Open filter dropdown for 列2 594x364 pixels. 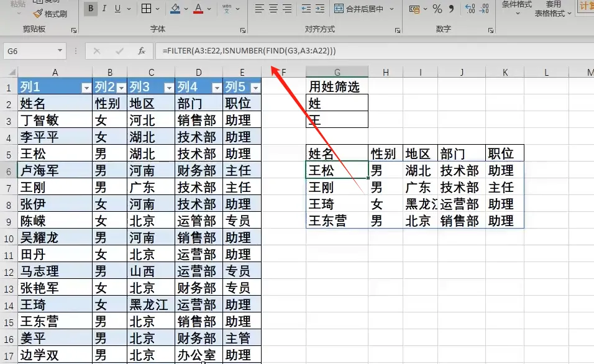(x=121, y=88)
